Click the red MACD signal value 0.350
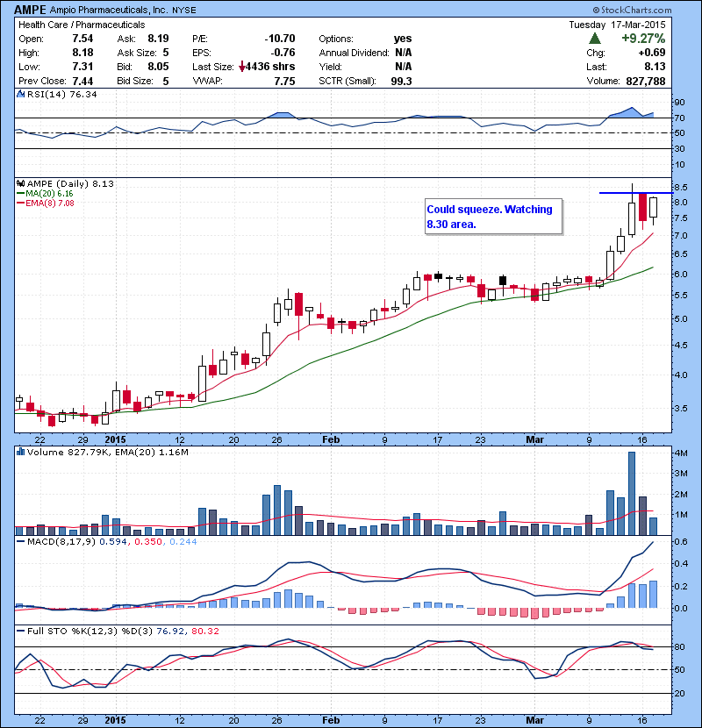702x728 pixels. click(x=148, y=542)
